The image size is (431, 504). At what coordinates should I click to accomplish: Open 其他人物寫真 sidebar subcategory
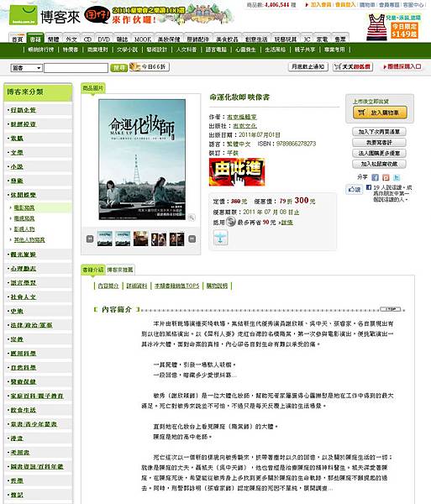point(29,239)
